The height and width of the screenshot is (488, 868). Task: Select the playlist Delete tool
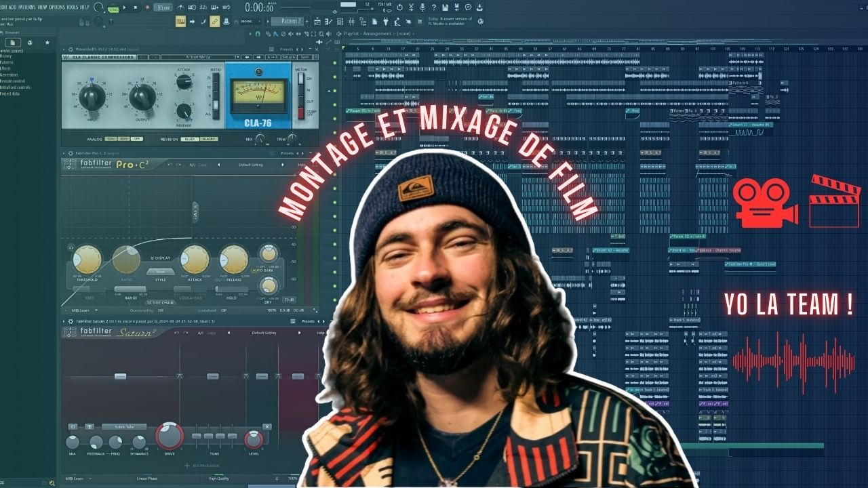283,34
